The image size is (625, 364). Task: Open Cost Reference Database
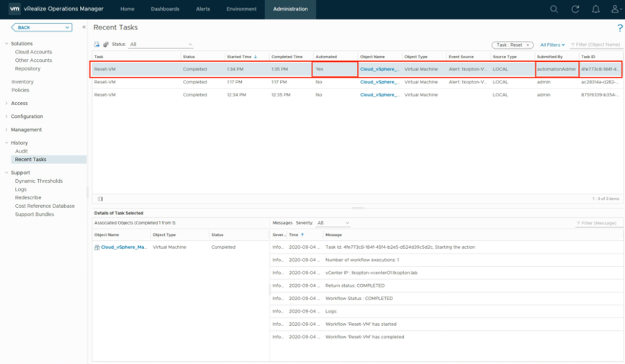[x=45, y=206]
